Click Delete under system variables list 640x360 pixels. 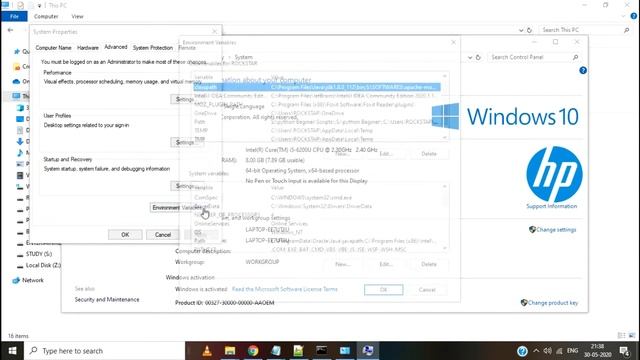pyautogui.click(x=429, y=264)
